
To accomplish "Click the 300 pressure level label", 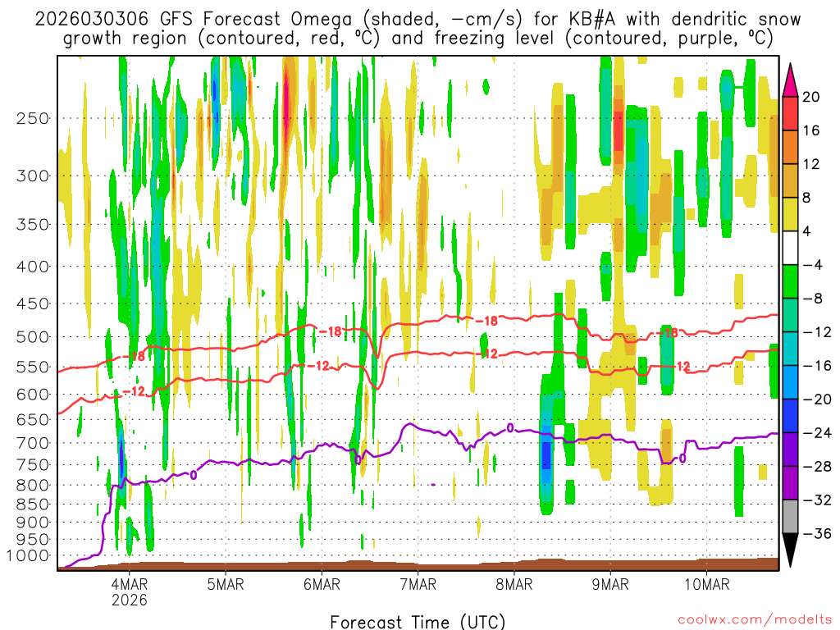I will point(33,176).
